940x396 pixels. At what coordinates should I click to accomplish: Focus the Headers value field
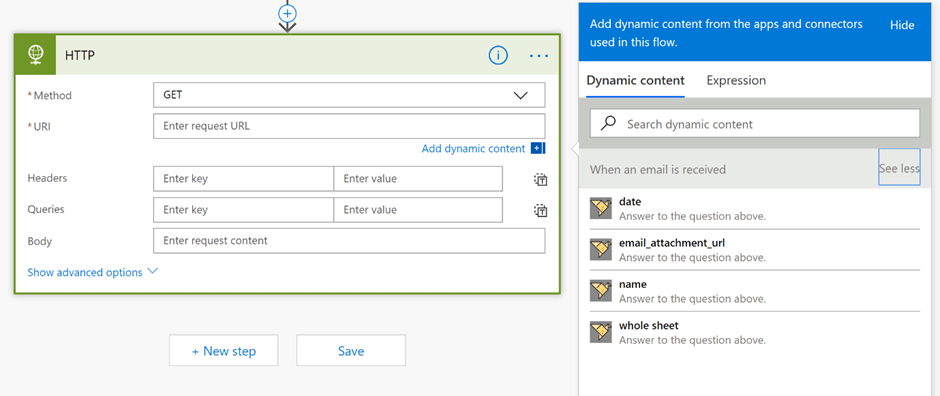point(418,179)
